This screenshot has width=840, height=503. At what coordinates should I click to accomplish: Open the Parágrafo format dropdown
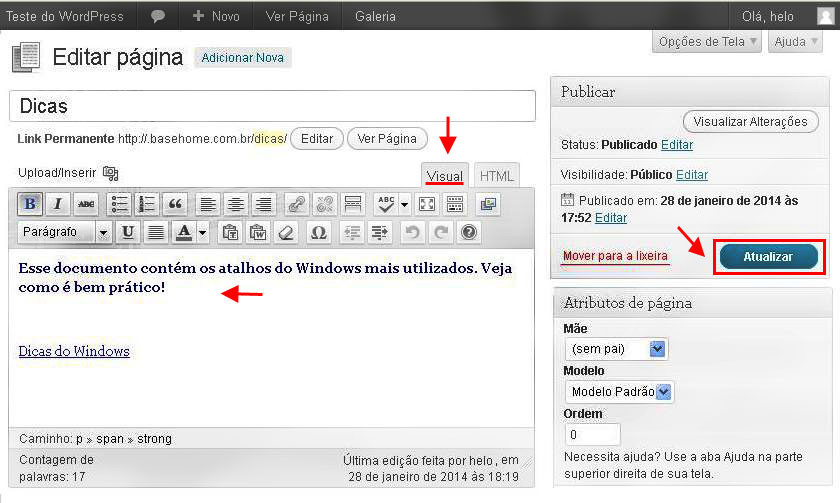(x=66, y=233)
